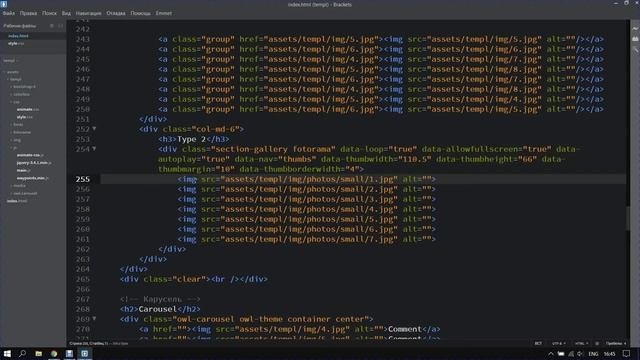Click the Карусель comment on line 267
The width and height of the screenshot is (640, 360).
(x=160, y=299)
